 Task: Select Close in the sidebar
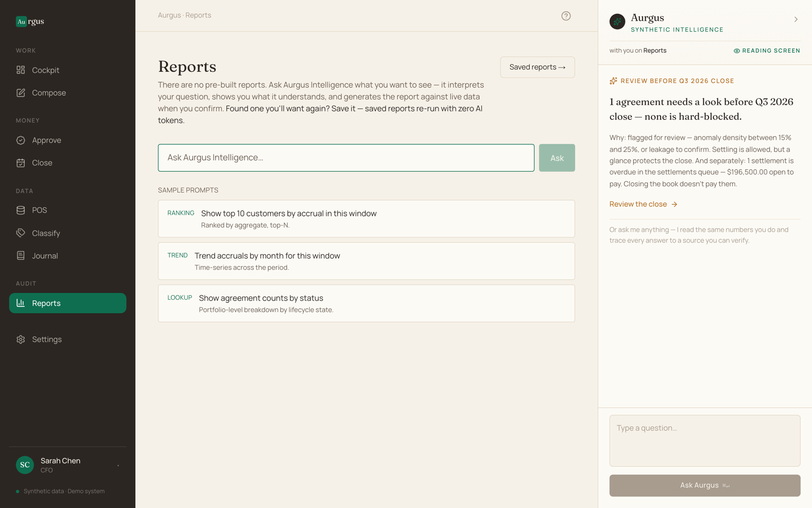click(67, 163)
